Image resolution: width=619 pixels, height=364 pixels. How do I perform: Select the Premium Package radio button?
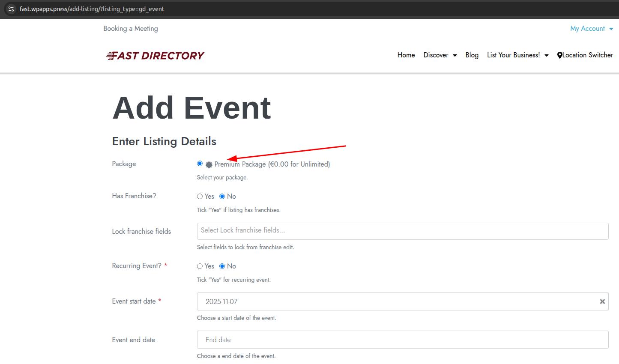tap(200, 164)
